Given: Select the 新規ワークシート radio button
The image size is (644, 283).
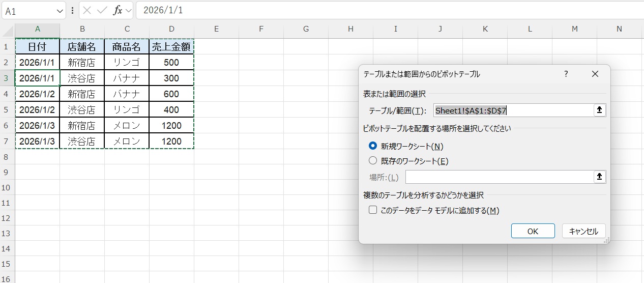Looking at the screenshot, I should (373, 146).
